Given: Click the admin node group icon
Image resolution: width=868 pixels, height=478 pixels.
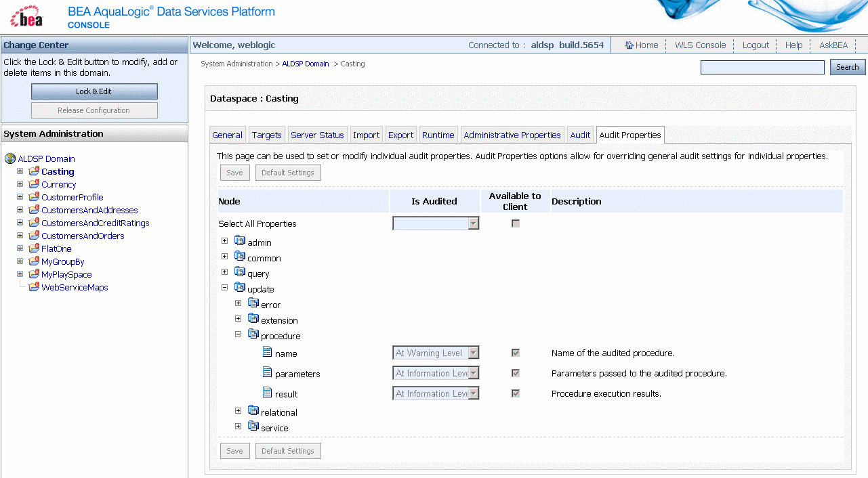Looking at the screenshot, I should click(x=240, y=240).
